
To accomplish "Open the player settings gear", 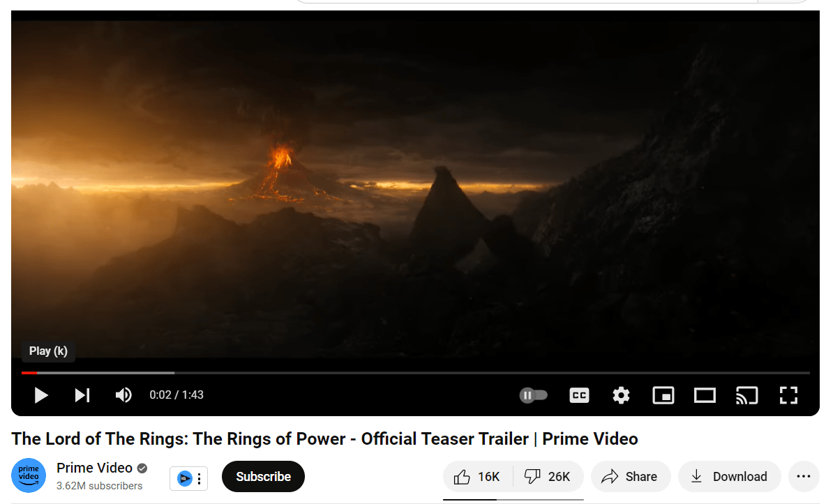I will pyautogui.click(x=621, y=395).
